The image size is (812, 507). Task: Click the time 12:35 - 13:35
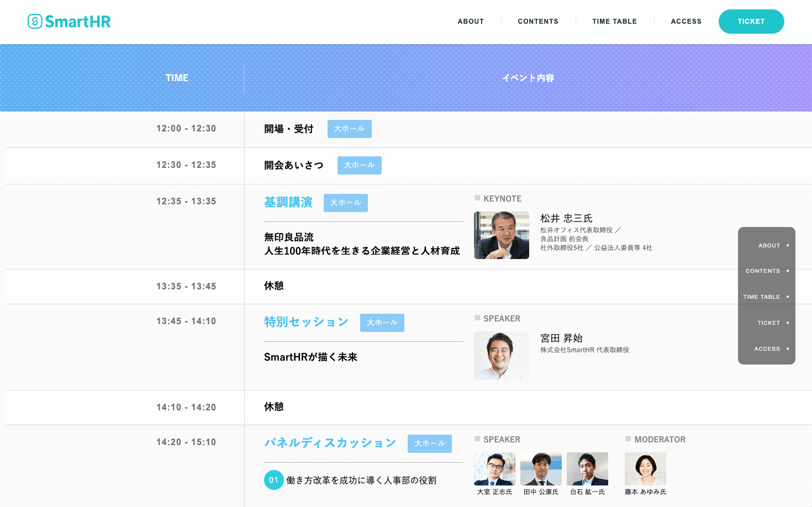point(186,202)
